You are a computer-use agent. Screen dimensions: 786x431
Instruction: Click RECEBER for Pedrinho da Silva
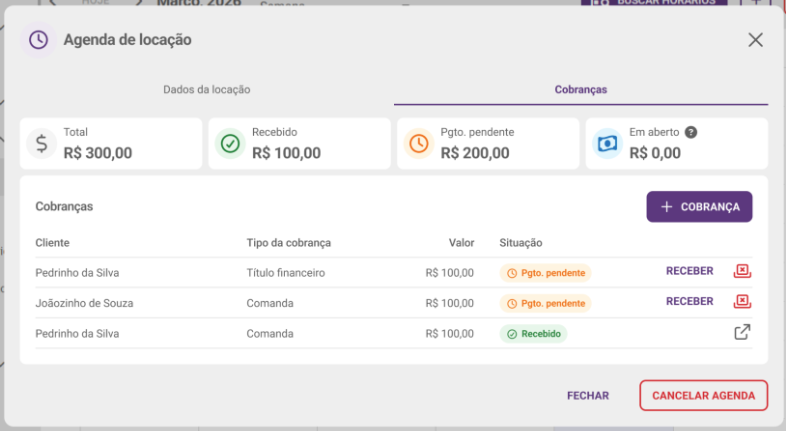pyautogui.click(x=689, y=271)
